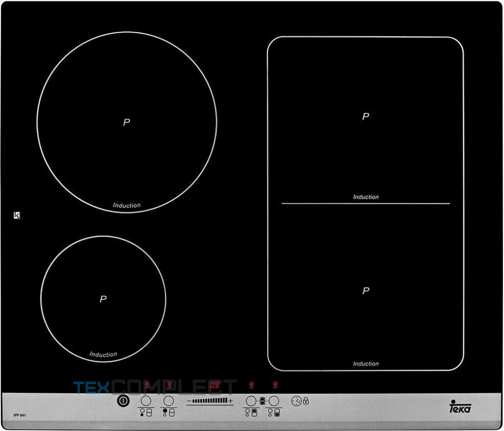Click the IPF 641 model label
This screenshot has height=431, width=504.
(x=20, y=415)
